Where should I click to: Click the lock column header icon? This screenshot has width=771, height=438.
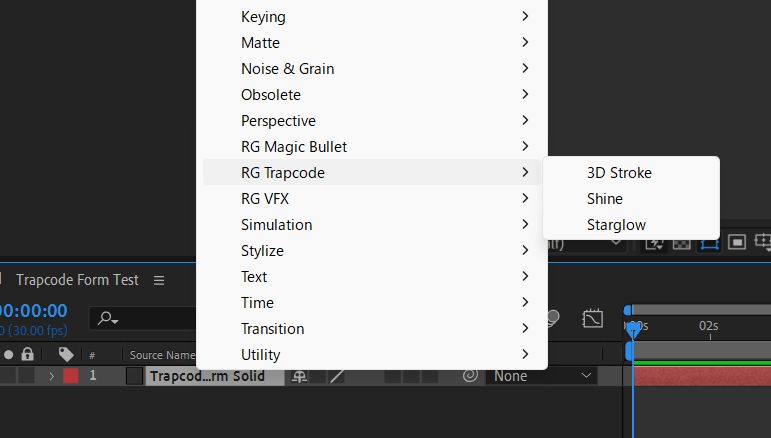[28, 354]
